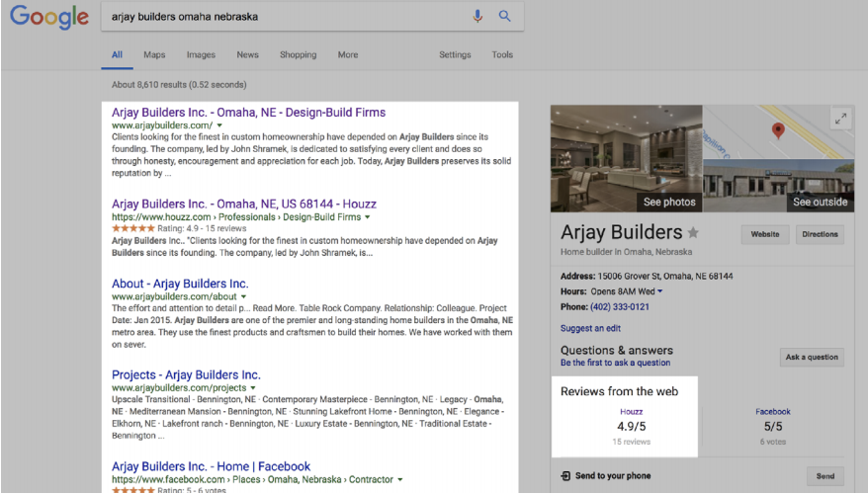Open the 'Suggest an edit' link

[591, 328]
